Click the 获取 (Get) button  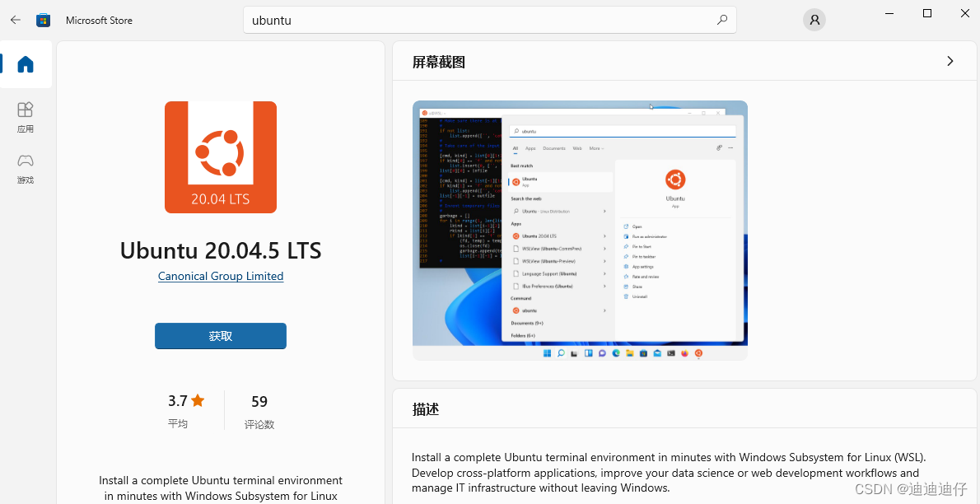[221, 336]
